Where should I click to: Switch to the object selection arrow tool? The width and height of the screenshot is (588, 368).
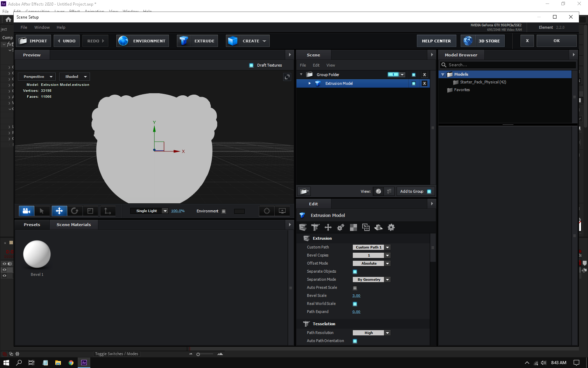pyautogui.click(x=42, y=211)
